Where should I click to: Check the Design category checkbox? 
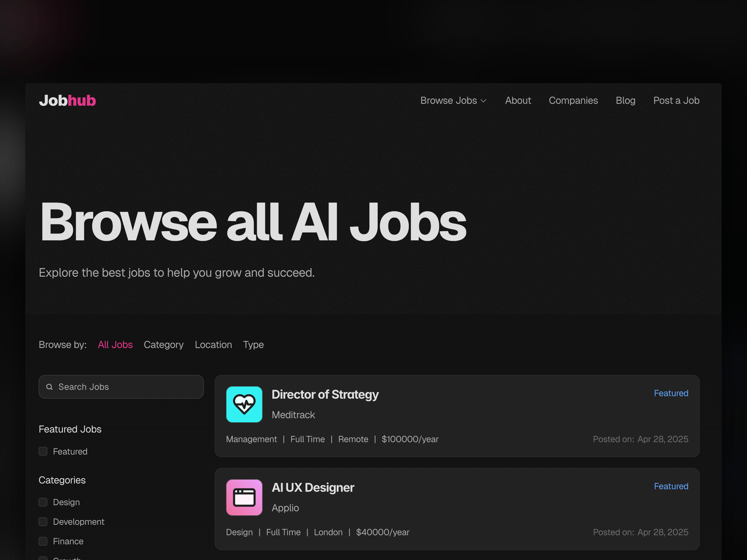click(x=43, y=502)
